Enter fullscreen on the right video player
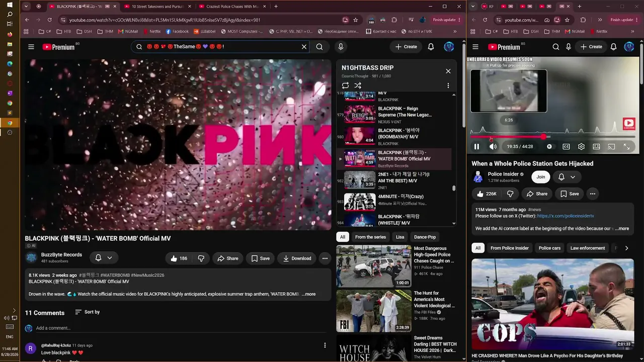The height and width of the screenshot is (362, 644). point(626,147)
